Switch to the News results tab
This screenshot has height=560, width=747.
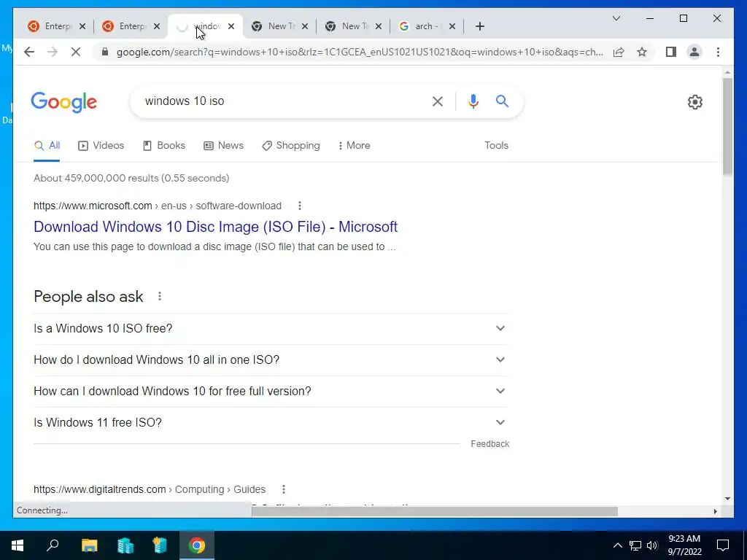223,145
